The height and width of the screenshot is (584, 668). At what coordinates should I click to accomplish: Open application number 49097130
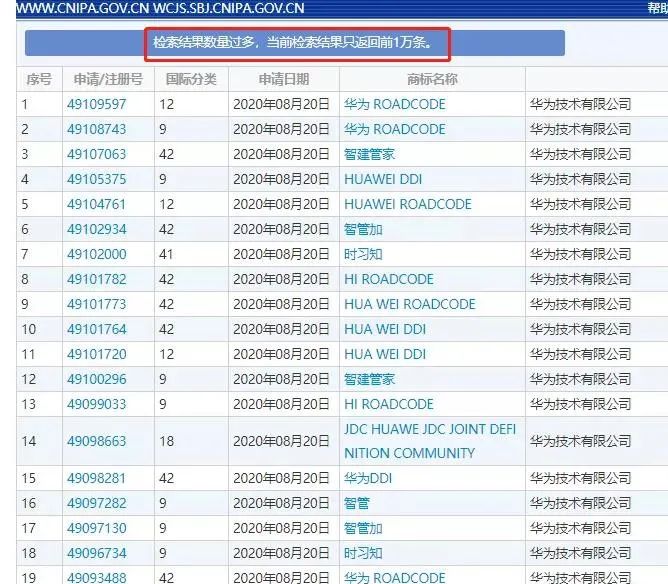coord(97,529)
